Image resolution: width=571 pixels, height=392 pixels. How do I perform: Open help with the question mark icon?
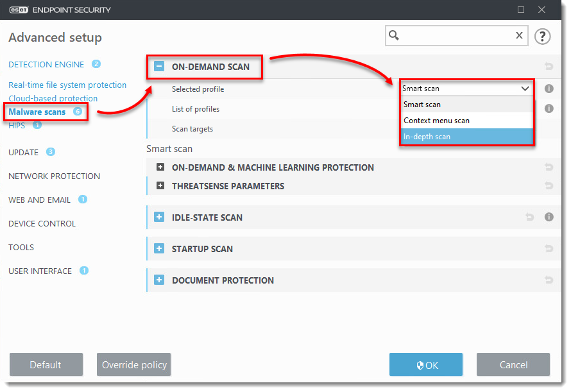point(542,36)
